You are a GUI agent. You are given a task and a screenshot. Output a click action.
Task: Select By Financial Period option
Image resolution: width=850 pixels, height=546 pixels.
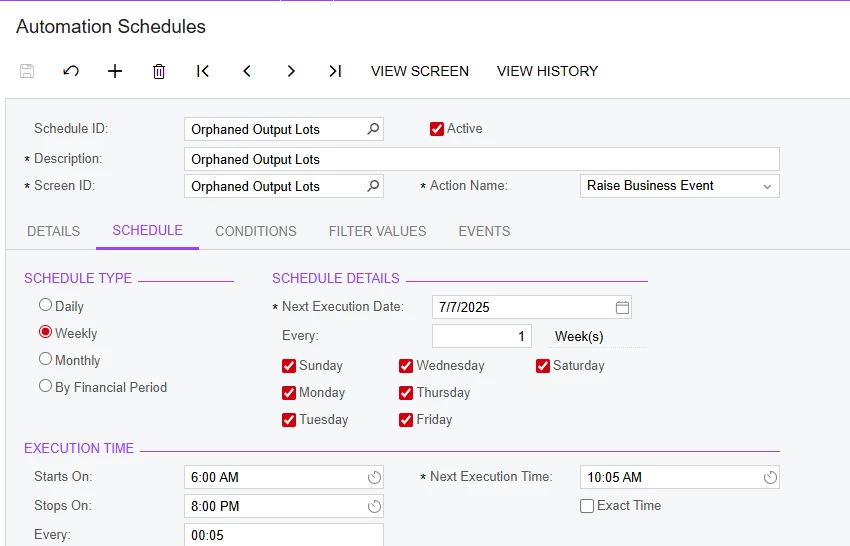tap(46, 386)
